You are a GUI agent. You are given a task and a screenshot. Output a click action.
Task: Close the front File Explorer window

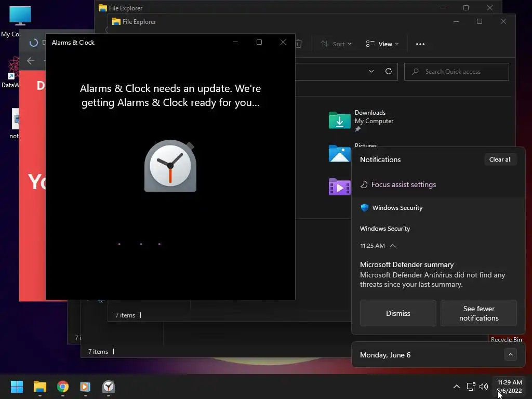[x=503, y=22]
